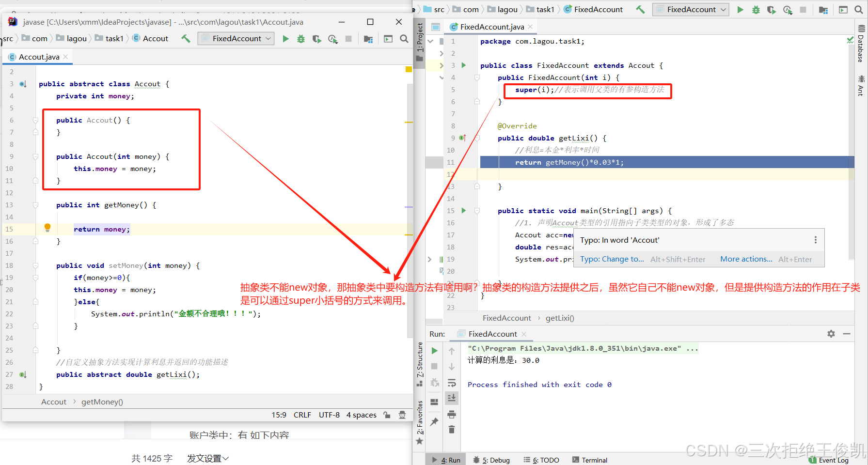Profile FixedAccount using the profiler icon
This screenshot has height=465, width=868.
[788, 9]
